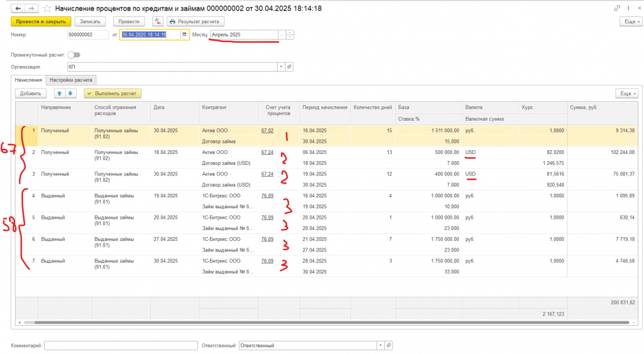Screen dimensions: 644x354
Task: Toggle the Промежуточный расчет switch
Action: point(74,55)
